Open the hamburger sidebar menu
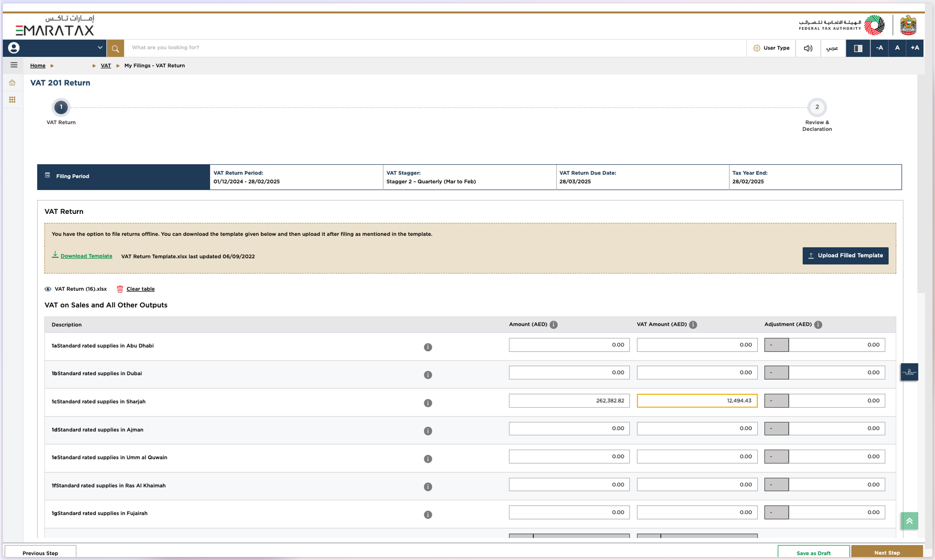 tap(14, 65)
